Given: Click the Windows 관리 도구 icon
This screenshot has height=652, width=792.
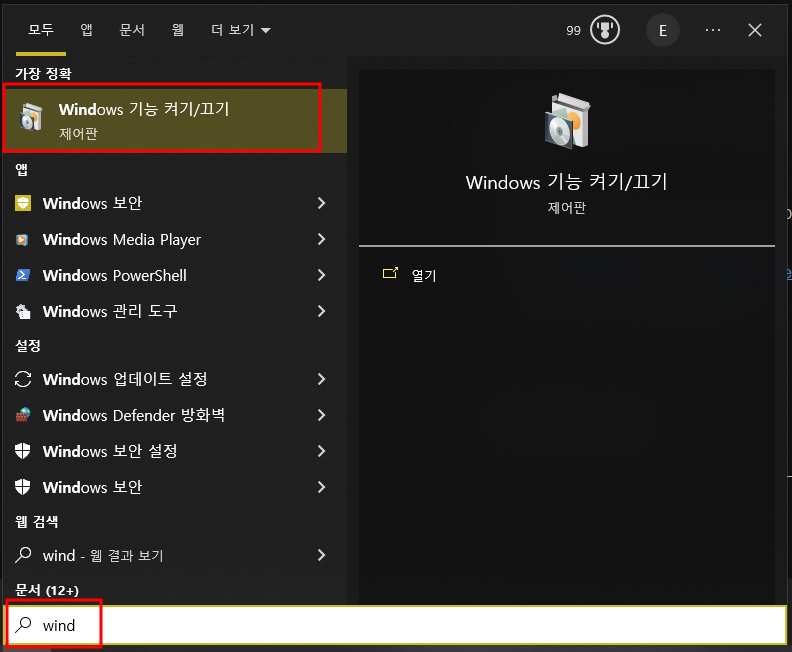Looking at the screenshot, I should coord(23,312).
